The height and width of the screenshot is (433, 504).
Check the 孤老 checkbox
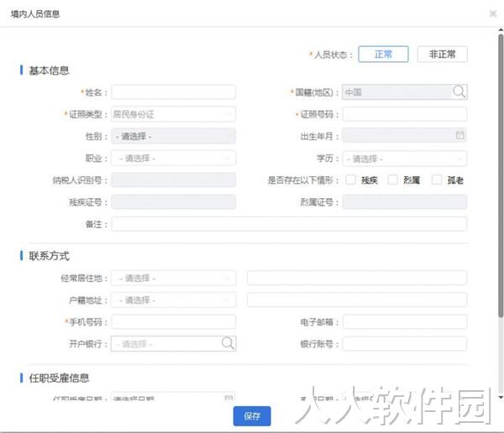tap(437, 180)
